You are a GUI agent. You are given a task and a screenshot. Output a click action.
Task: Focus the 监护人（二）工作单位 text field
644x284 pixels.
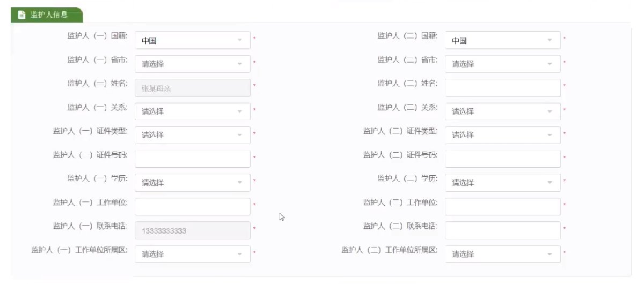(x=502, y=206)
